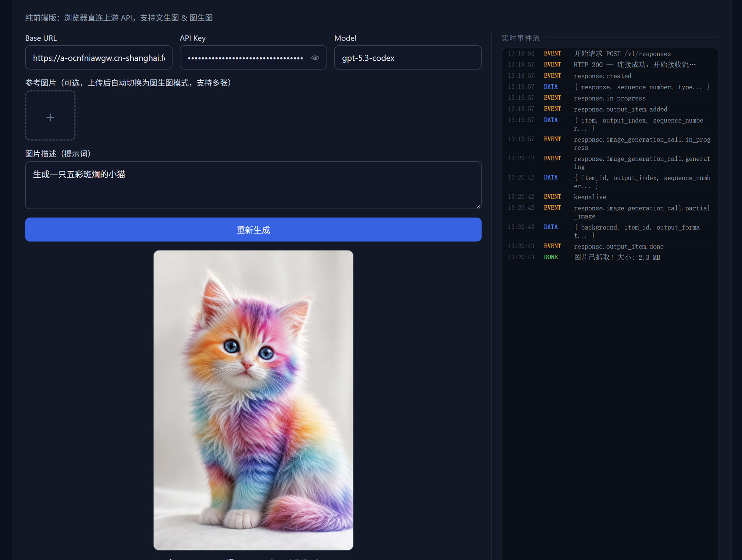Select the DONE log entry 图片已抓取
Image resolution: width=742 pixels, height=560 pixels.
tap(610, 257)
